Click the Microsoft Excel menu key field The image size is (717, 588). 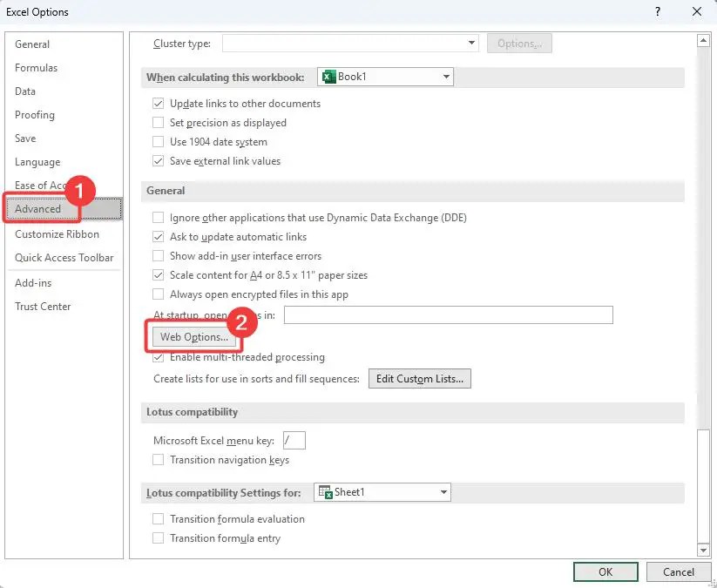point(294,440)
